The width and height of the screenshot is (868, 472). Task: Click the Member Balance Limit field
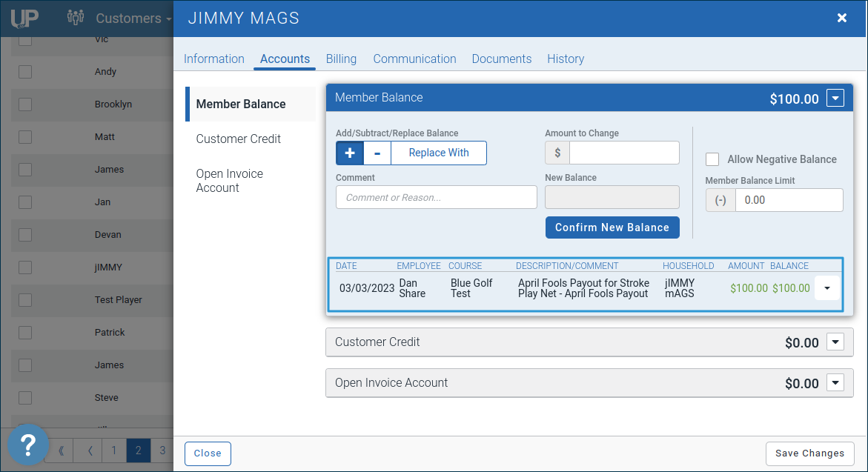coord(789,200)
